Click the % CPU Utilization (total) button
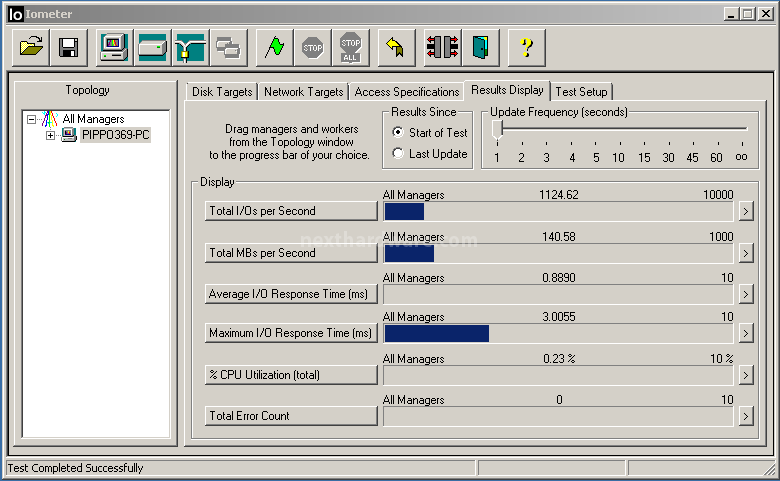This screenshot has height=481, width=780. pyautogui.click(x=291, y=375)
